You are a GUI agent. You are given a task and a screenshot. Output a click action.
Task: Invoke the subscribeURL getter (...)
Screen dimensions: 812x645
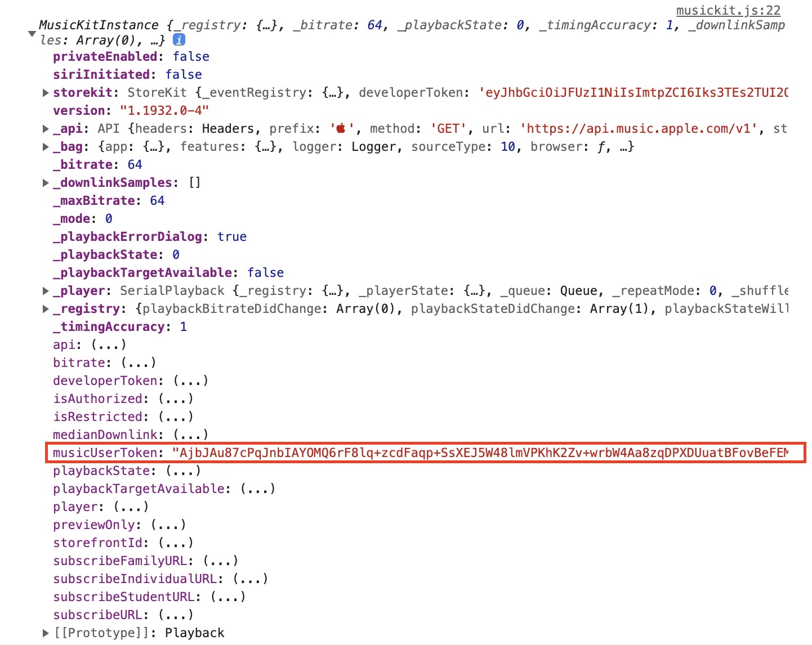[x=176, y=615]
